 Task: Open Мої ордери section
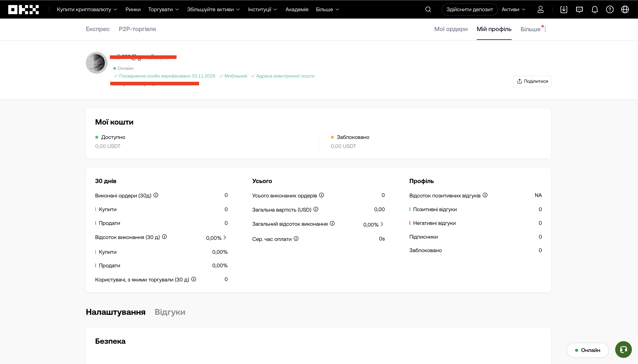click(x=450, y=29)
